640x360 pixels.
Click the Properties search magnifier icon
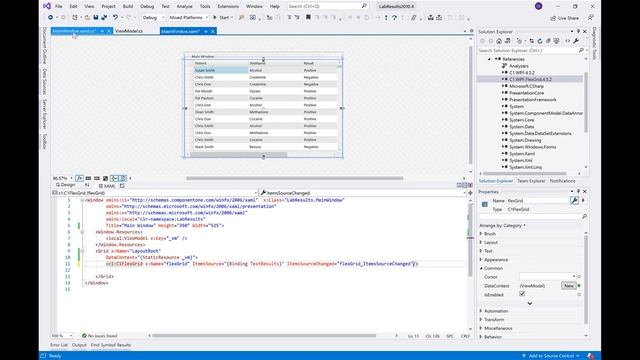pyautogui.click(x=584, y=216)
